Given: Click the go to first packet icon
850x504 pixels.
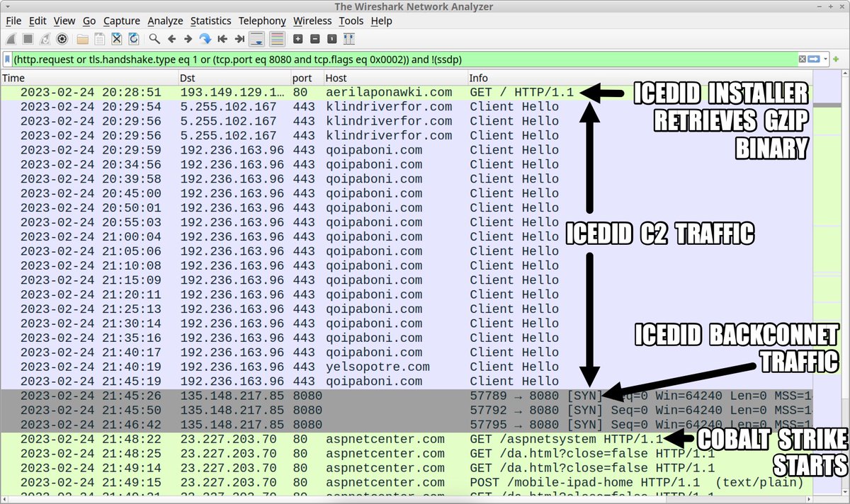Looking at the screenshot, I should point(222,40).
